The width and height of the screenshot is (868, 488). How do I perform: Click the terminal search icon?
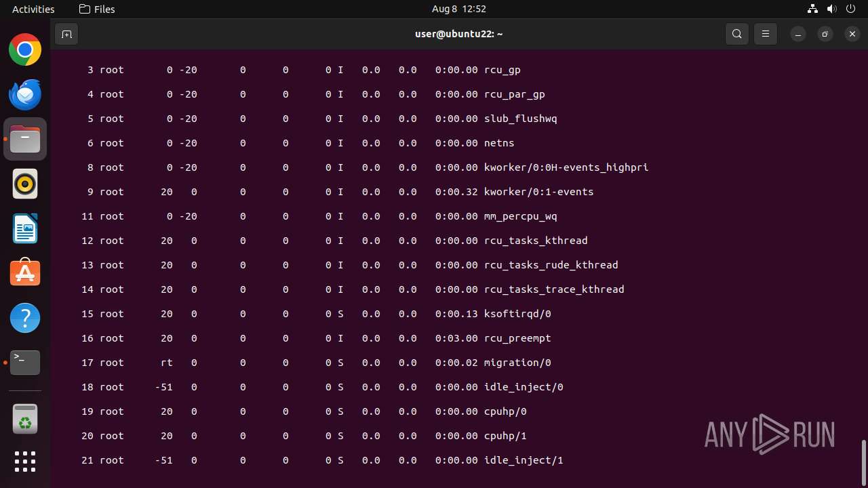(737, 34)
